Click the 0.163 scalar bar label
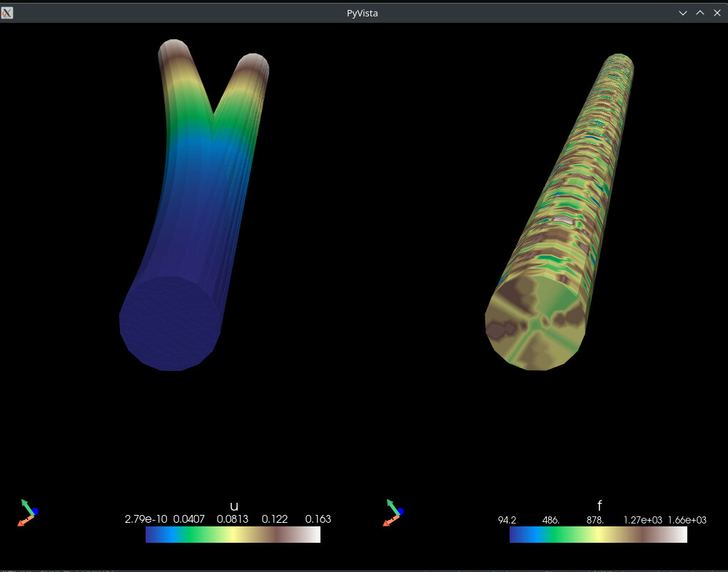Viewport: 728px width, 572px height. click(318, 519)
